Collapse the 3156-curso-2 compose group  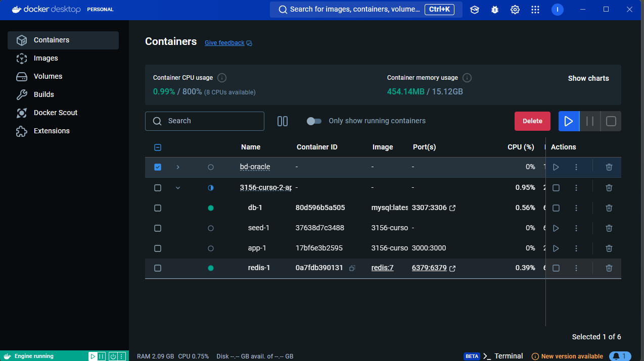tap(177, 188)
